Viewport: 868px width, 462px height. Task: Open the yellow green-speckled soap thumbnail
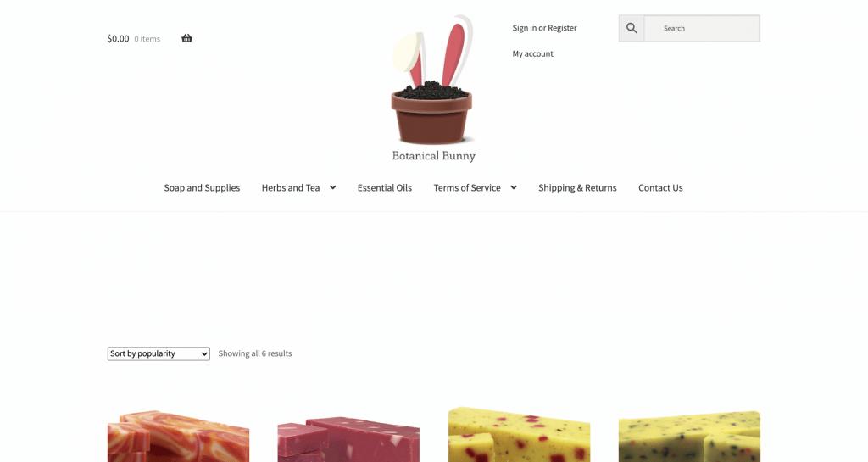689,436
